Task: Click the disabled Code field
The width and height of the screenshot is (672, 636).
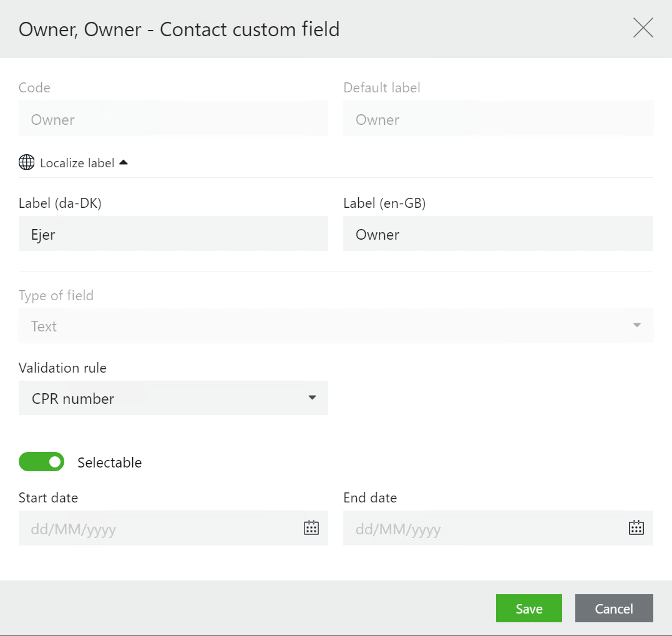Action: tap(173, 119)
